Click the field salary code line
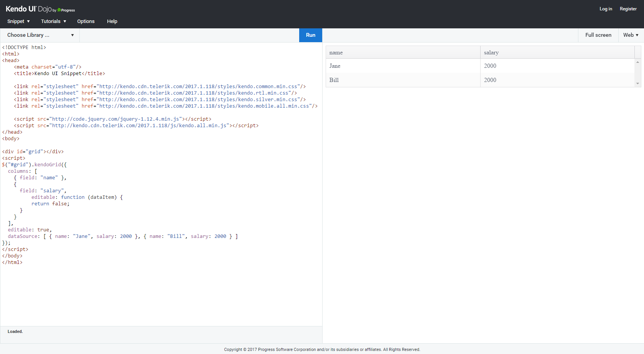Image resolution: width=644 pixels, height=354 pixels. tap(43, 191)
